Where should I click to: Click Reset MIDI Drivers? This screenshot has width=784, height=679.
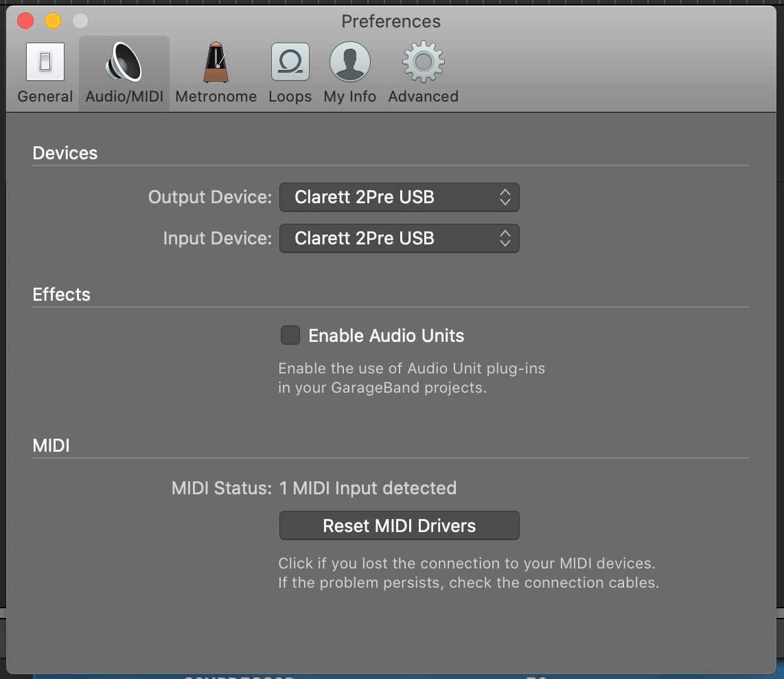(399, 525)
